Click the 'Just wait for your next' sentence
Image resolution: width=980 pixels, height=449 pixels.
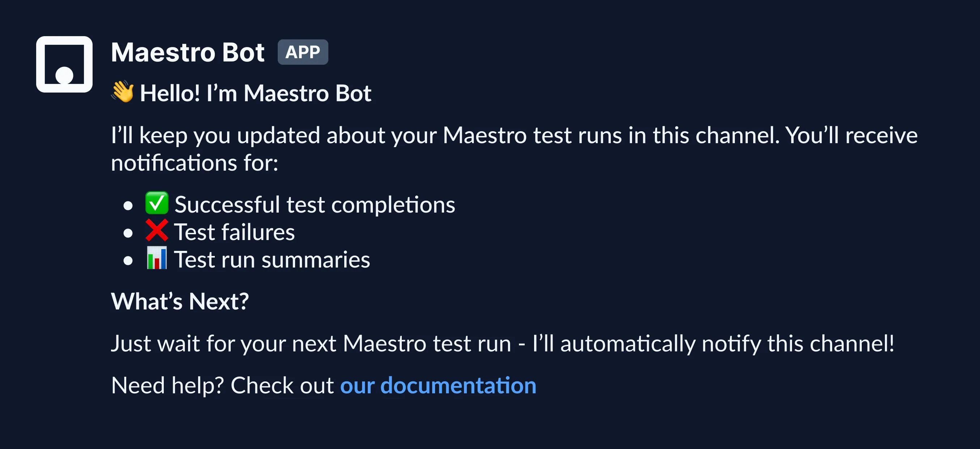502,344
